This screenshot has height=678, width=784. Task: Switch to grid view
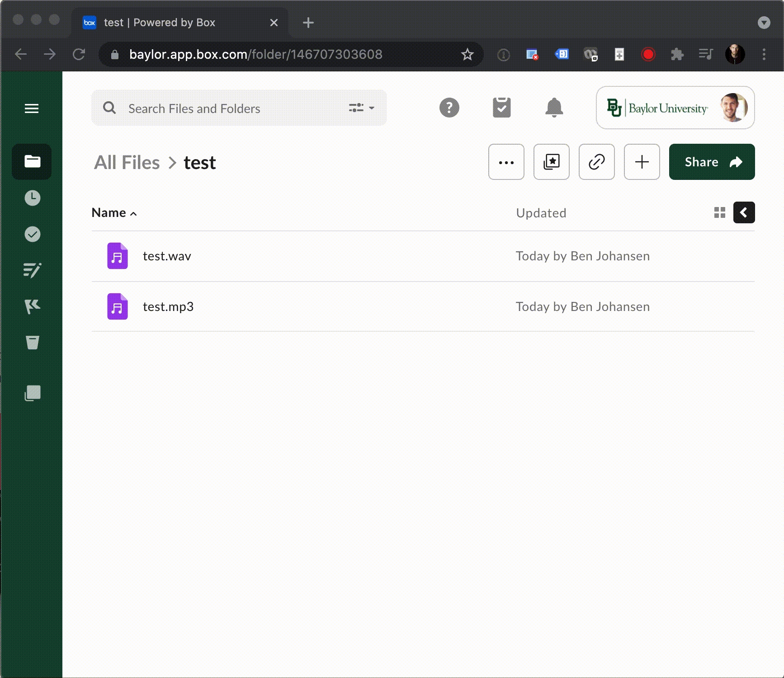pyautogui.click(x=719, y=212)
